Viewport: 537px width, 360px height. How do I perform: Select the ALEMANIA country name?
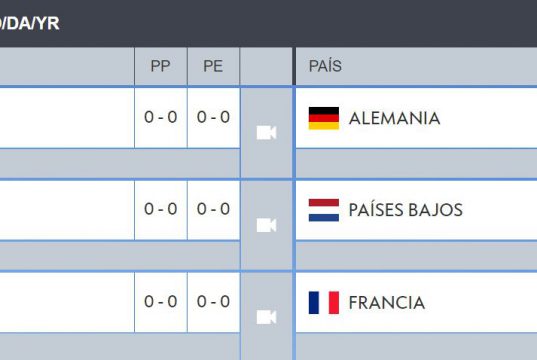tap(395, 119)
